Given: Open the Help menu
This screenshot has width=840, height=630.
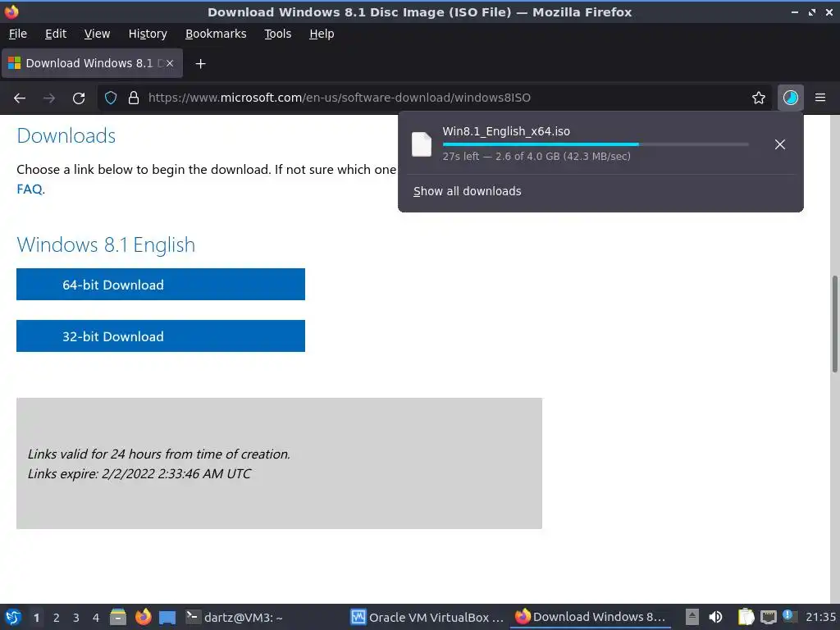Looking at the screenshot, I should tap(322, 34).
